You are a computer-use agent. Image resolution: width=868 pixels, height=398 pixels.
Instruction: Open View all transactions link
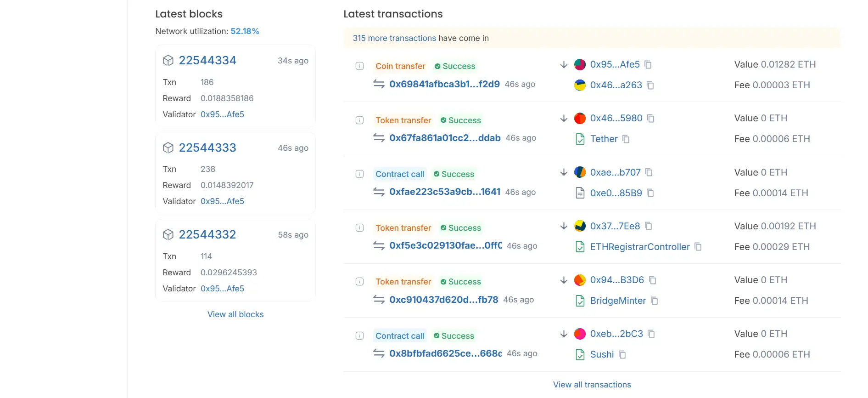(x=592, y=385)
